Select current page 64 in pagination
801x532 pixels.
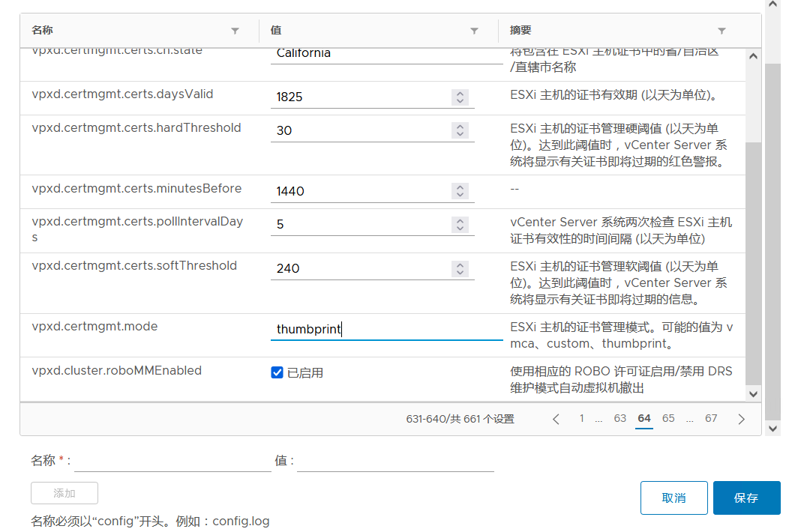click(644, 419)
